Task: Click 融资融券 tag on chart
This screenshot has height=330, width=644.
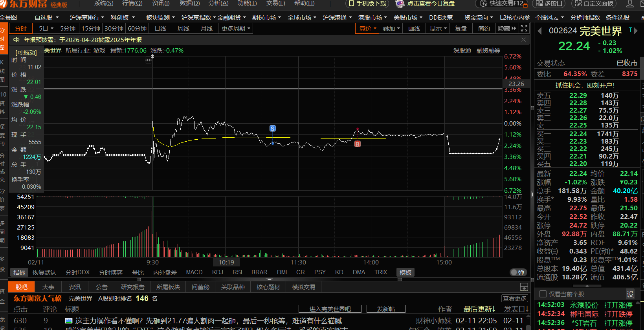Action: pyautogui.click(x=488, y=51)
